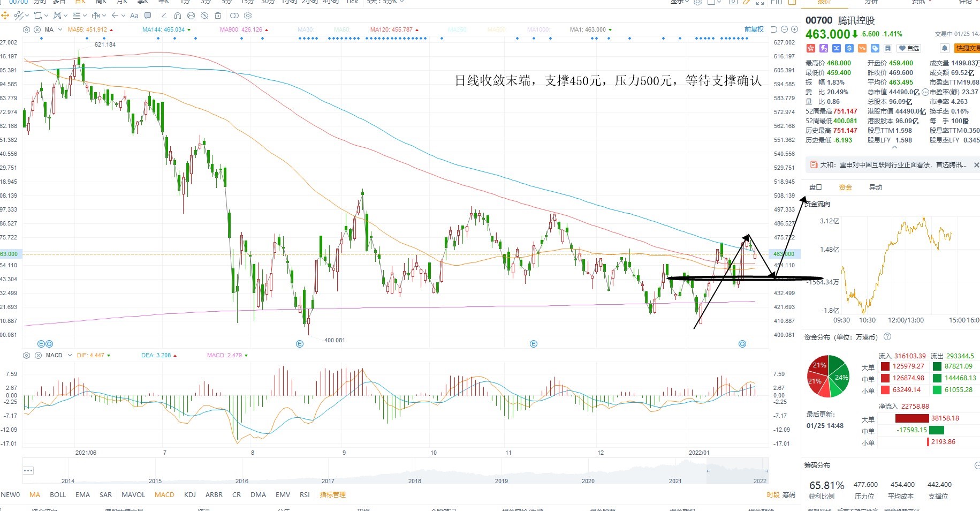Select KDJ indicator in bottom bar
Image resolution: width=980 pixels, height=511 pixels.
click(x=189, y=494)
